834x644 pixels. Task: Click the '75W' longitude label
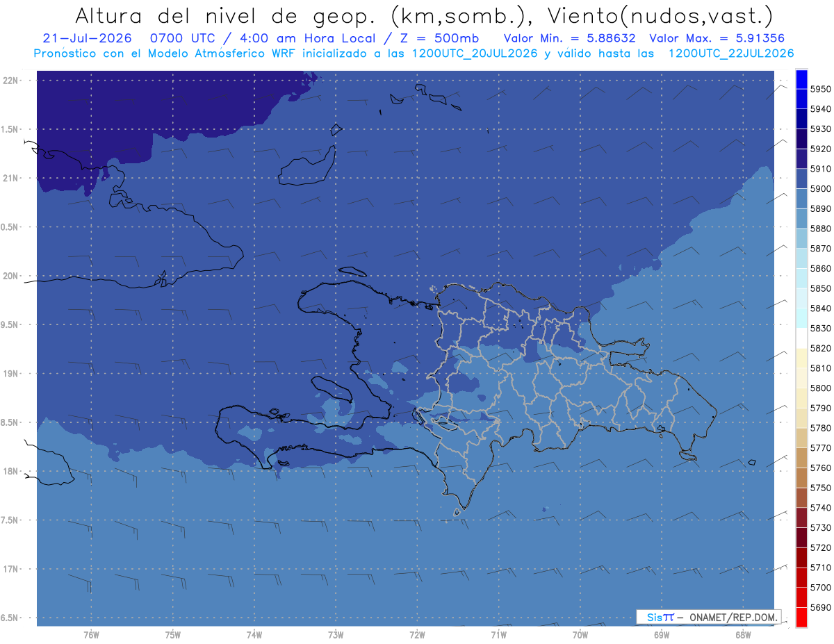(173, 635)
